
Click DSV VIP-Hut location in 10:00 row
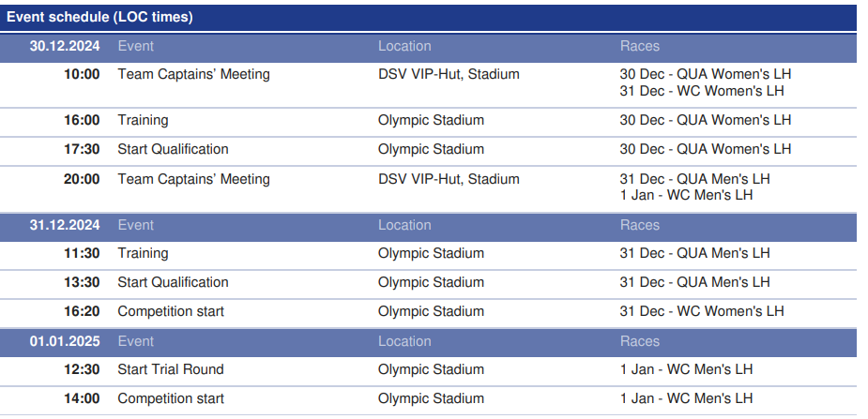pyautogui.click(x=449, y=74)
